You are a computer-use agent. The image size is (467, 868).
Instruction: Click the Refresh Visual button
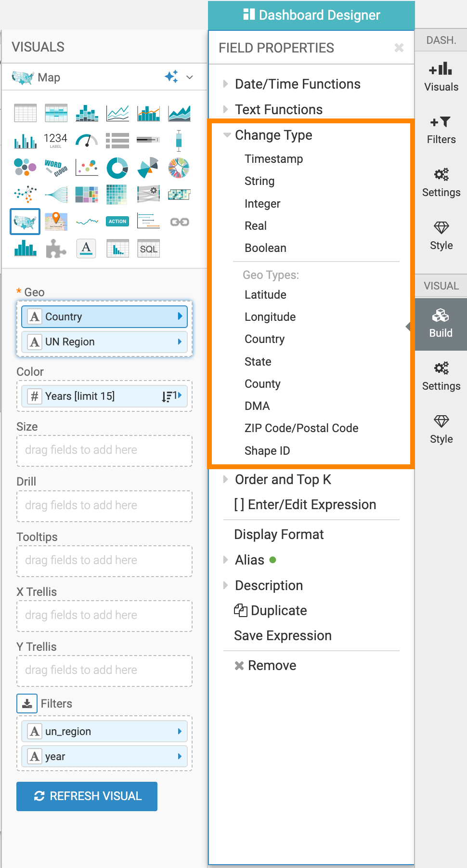87,796
